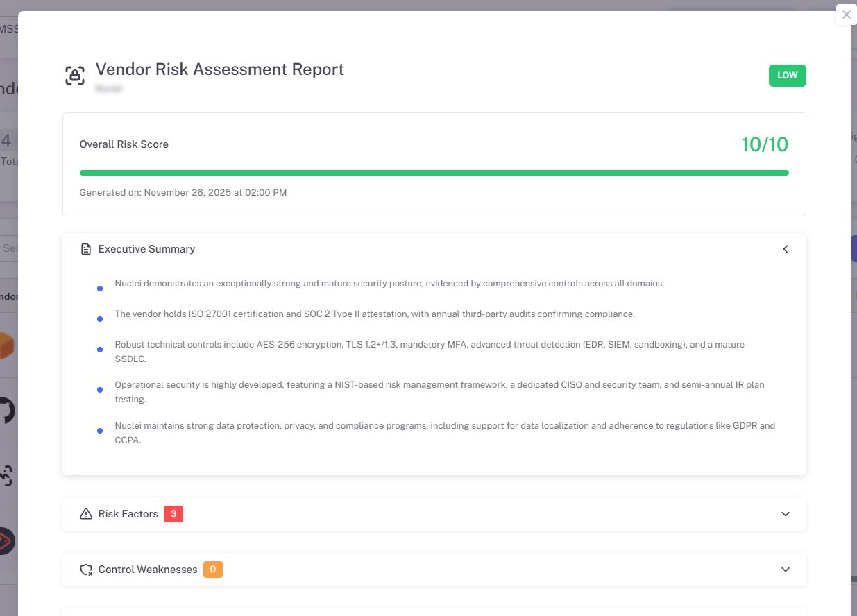The width and height of the screenshot is (857, 616).
Task: Click the generated date text below the progress bar
Action: [183, 192]
